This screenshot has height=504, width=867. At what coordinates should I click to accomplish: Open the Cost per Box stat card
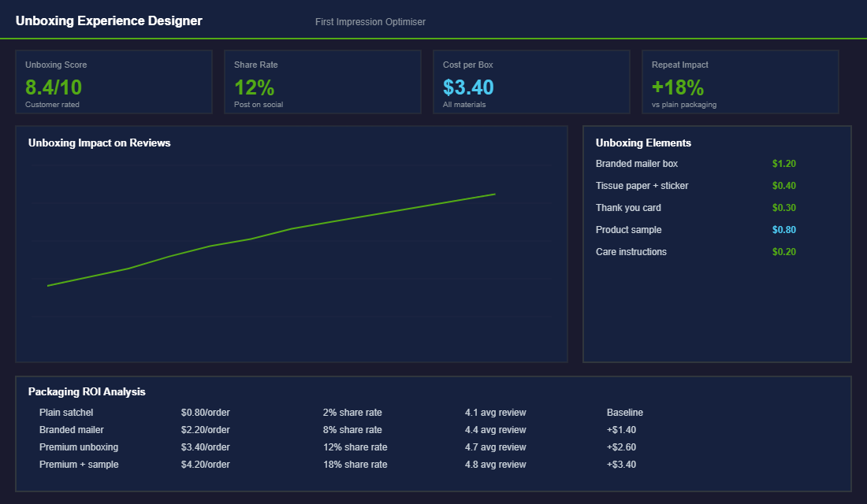[x=531, y=81]
